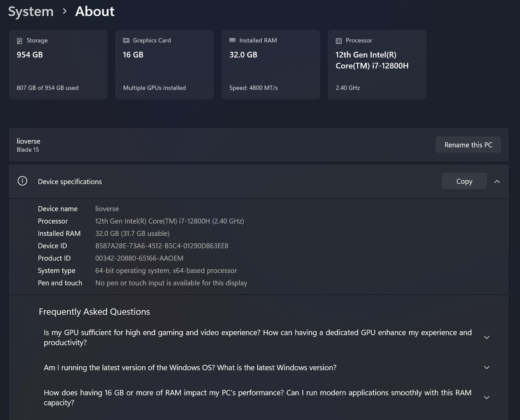This screenshot has height=420, width=520.
Task: Click the Graphics Card icon
Action: pyautogui.click(x=126, y=40)
